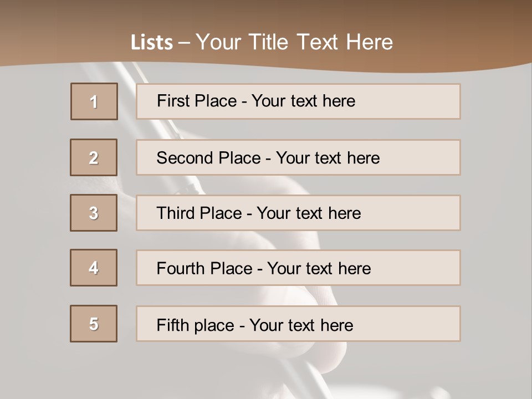Click the box labeled 3
This screenshot has height=399, width=532.
(94, 213)
